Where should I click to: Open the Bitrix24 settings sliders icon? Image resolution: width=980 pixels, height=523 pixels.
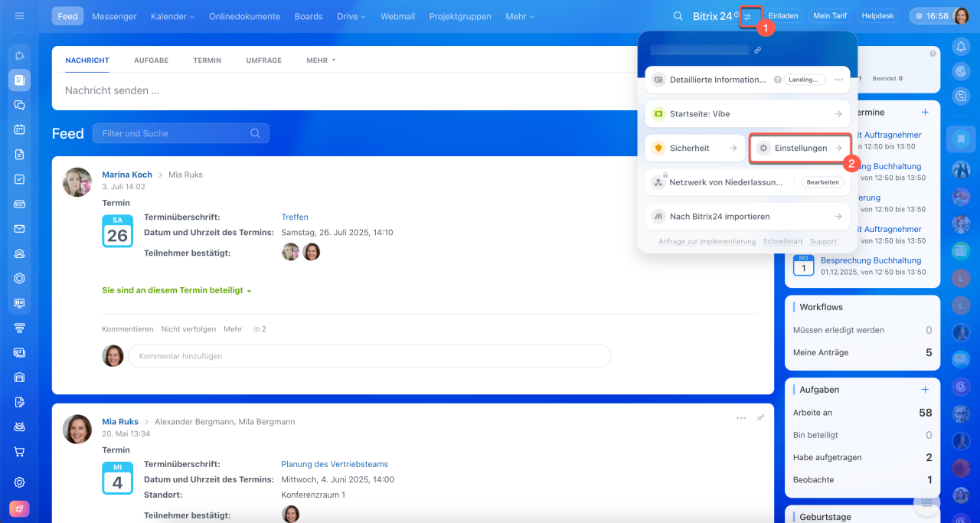[x=748, y=16]
